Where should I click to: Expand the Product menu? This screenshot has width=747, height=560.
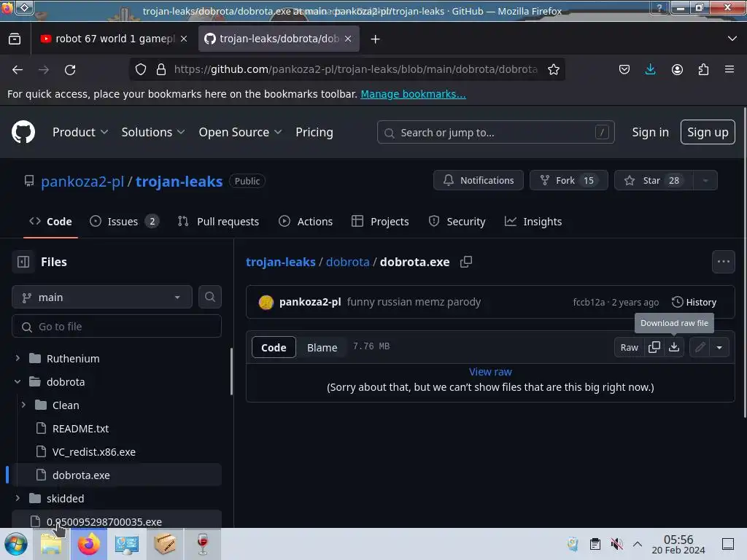point(80,133)
